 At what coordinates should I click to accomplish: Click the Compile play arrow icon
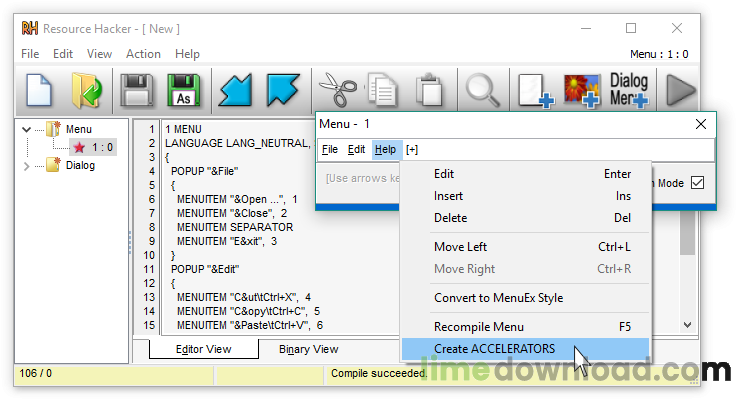681,90
